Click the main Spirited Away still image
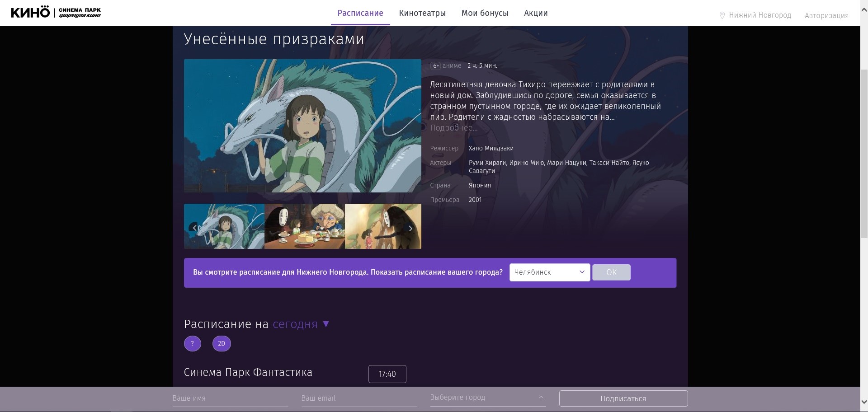Screen dimensions: 868x412 [x=302, y=126]
